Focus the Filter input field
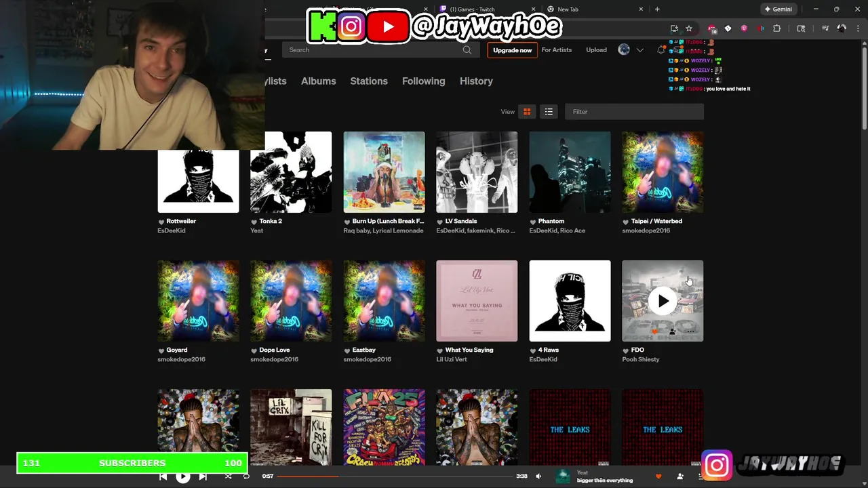The image size is (868, 488). (634, 112)
